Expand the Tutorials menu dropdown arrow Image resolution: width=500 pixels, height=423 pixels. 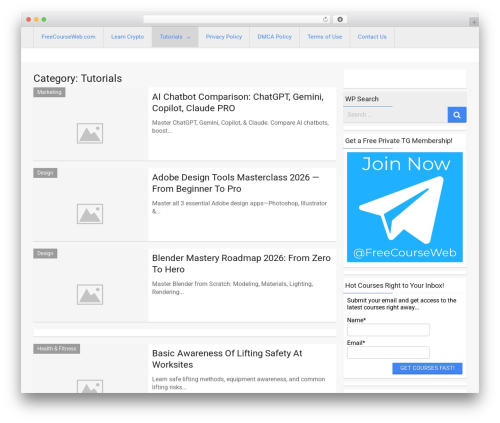(x=189, y=37)
